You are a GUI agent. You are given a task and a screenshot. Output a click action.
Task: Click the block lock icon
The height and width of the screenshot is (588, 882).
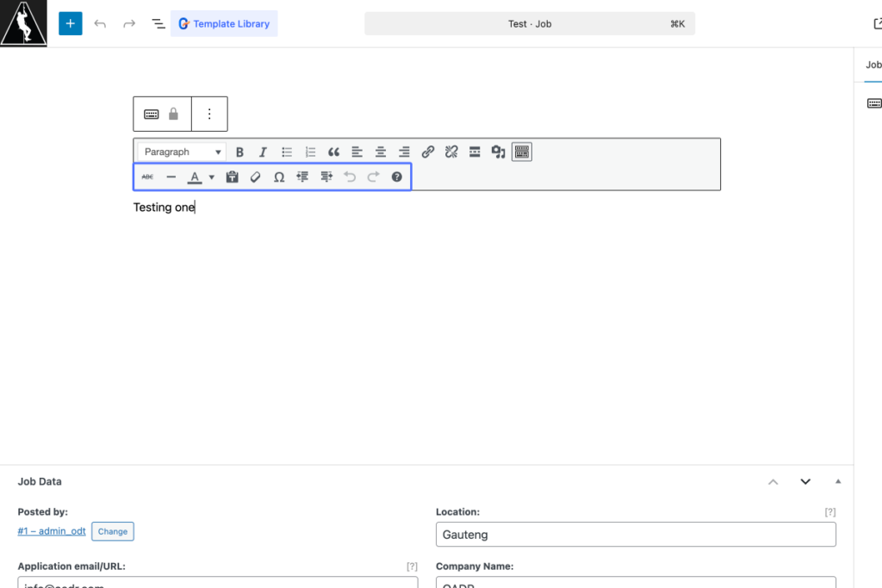(173, 115)
